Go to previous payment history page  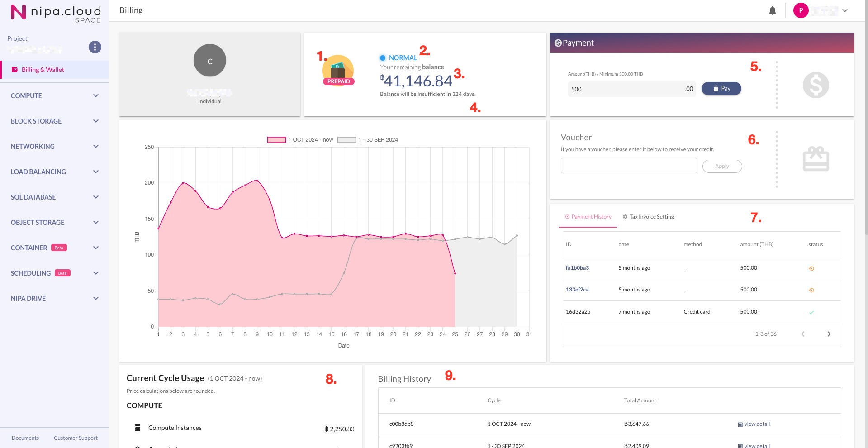tap(803, 334)
